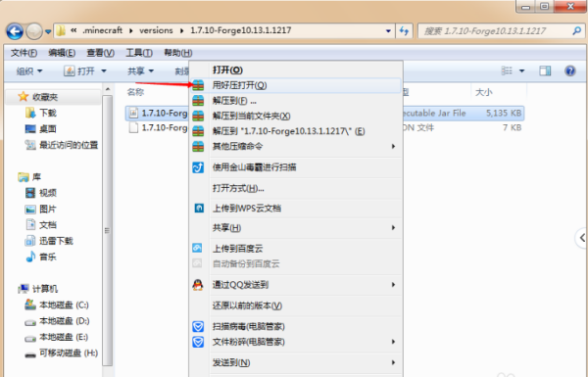
Task: Go back with the blue back arrow
Action: tap(15, 31)
